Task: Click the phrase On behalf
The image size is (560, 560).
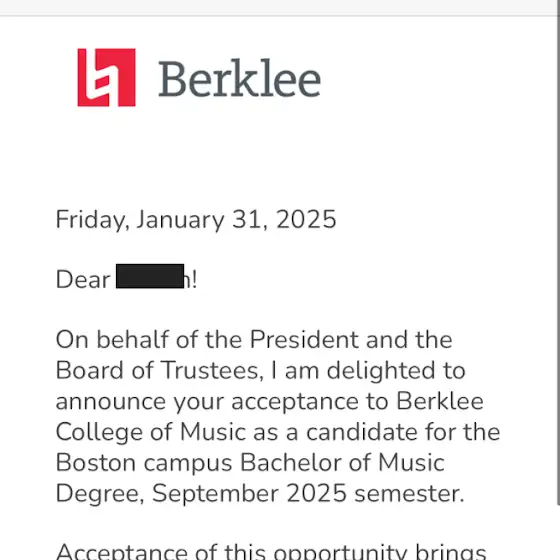Action: click(x=112, y=339)
